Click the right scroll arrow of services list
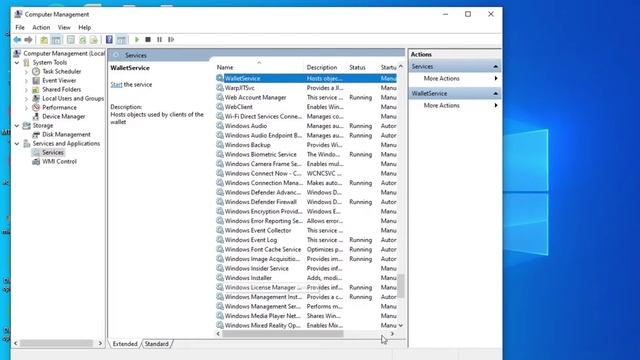This screenshot has width=640, height=360. 392,334
